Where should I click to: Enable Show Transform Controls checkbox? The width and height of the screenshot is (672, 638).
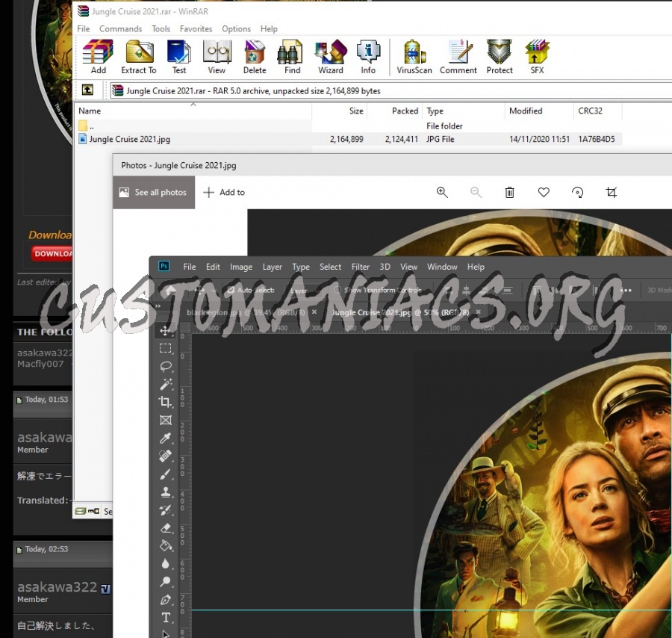[337, 291]
